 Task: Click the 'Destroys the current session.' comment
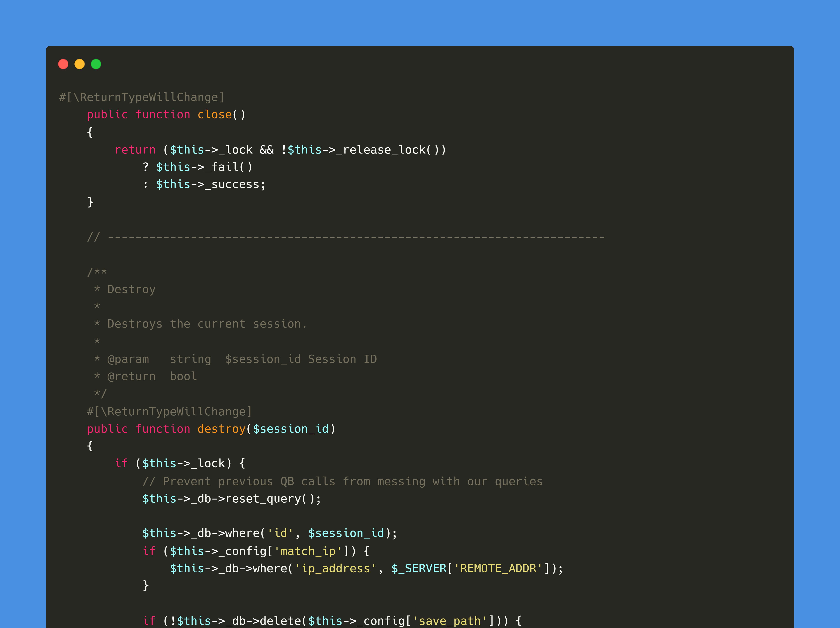point(207,324)
